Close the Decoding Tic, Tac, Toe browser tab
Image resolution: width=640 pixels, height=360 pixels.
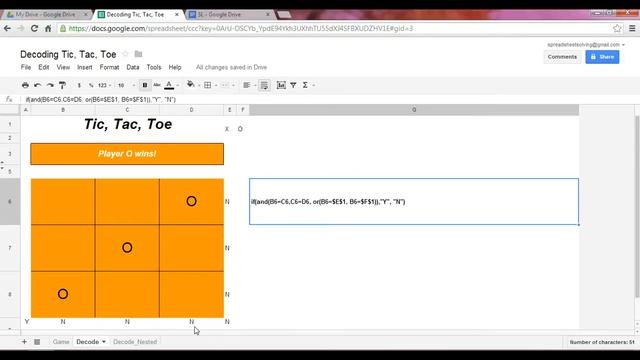pos(177,14)
